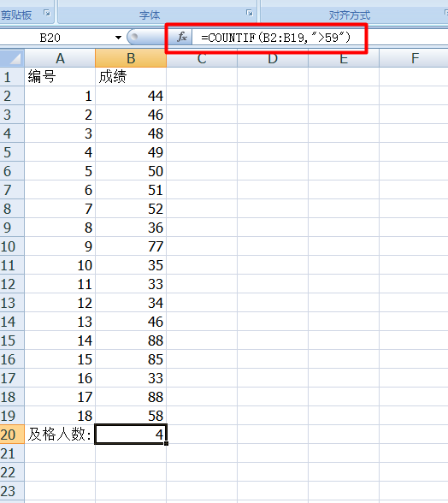Click the 字体 group label
The image size is (448, 503).
pos(150,15)
